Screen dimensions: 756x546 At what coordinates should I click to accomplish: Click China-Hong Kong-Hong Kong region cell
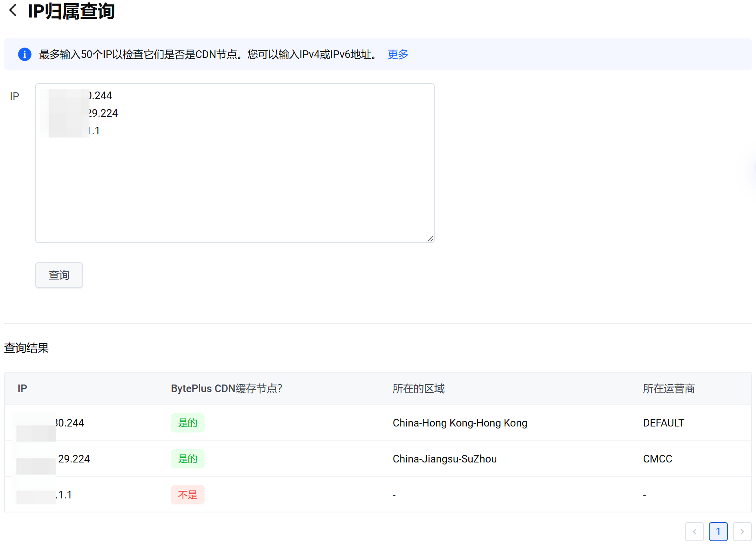point(460,423)
